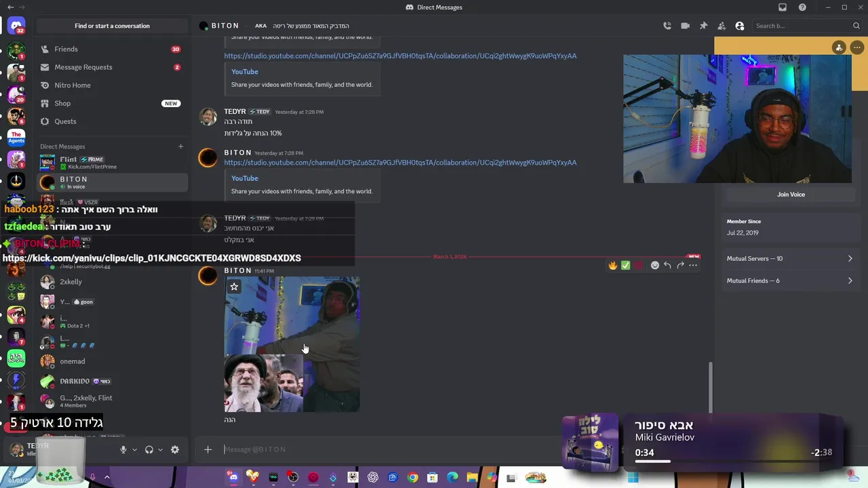The height and width of the screenshot is (488, 868).
Task: Open OBS Studio from the taskbar
Action: 293,477
